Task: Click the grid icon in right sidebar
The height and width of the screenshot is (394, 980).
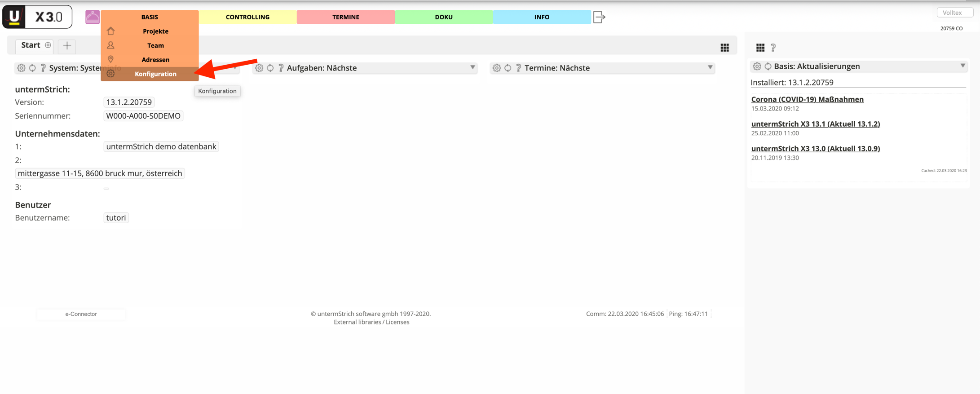Action: (760, 48)
